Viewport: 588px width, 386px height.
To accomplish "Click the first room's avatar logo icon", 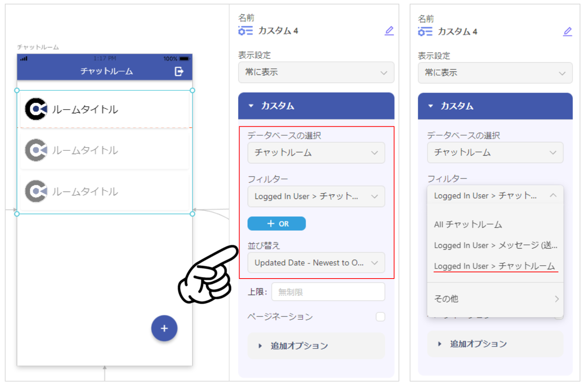I will 36,109.
